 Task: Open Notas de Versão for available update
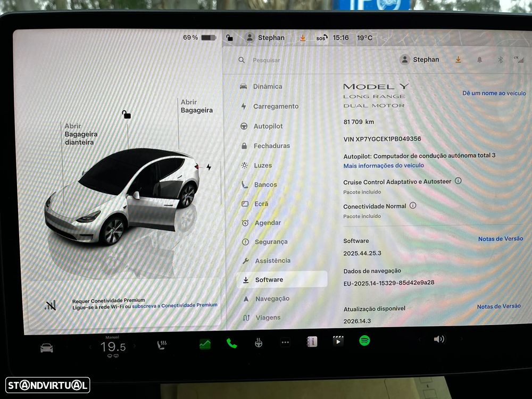499,306
